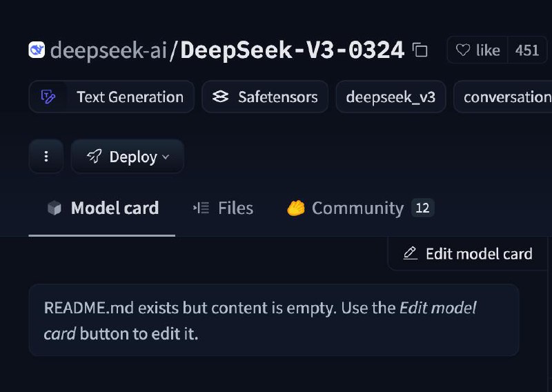The image size is (552, 392).
Task: Click the DeepSeek organization avatar logo
Action: 37,50
